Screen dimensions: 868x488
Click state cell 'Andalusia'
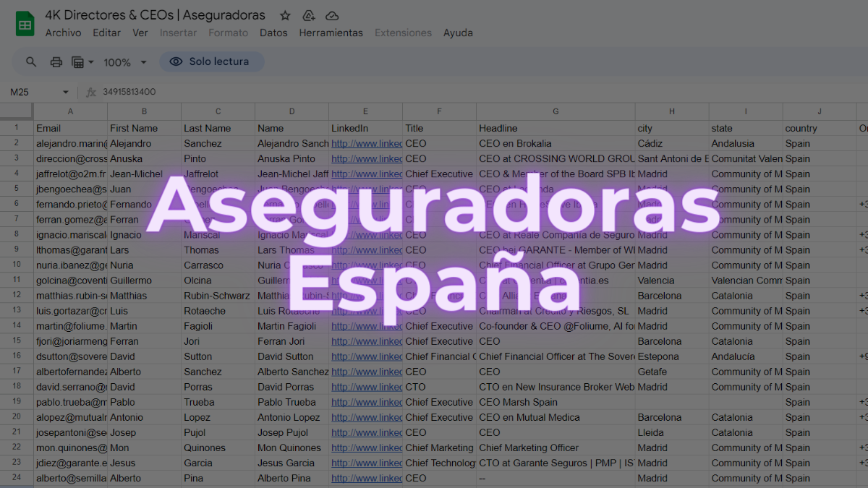point(746,143)
